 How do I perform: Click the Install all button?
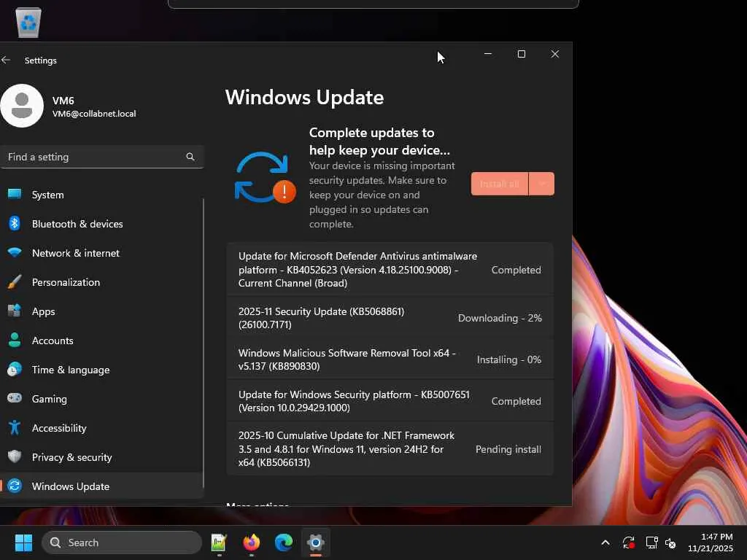[x=499, y=184]
